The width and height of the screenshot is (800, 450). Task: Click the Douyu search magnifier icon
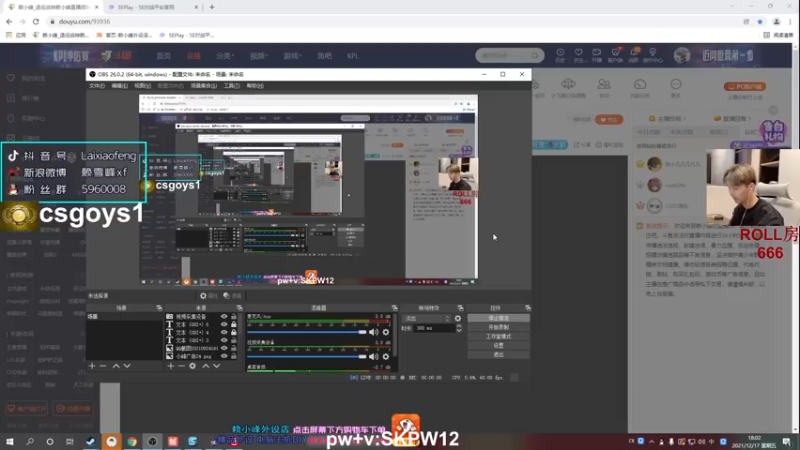point(534,55)
